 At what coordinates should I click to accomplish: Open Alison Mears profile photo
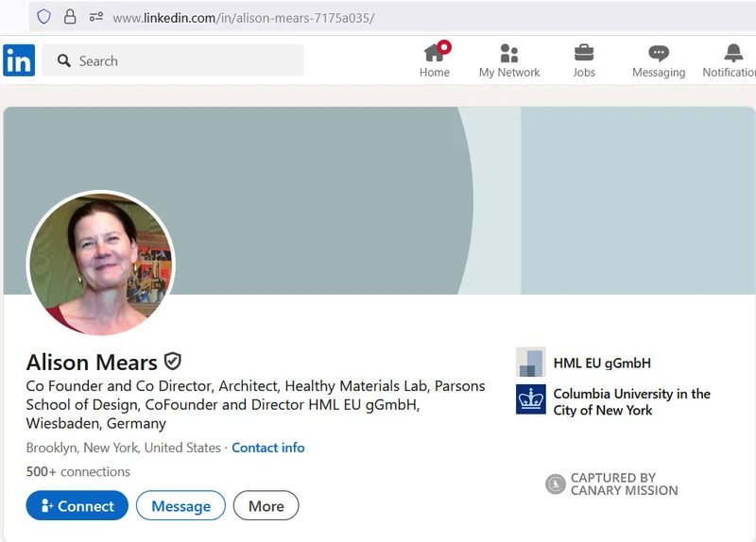[101, 263]
